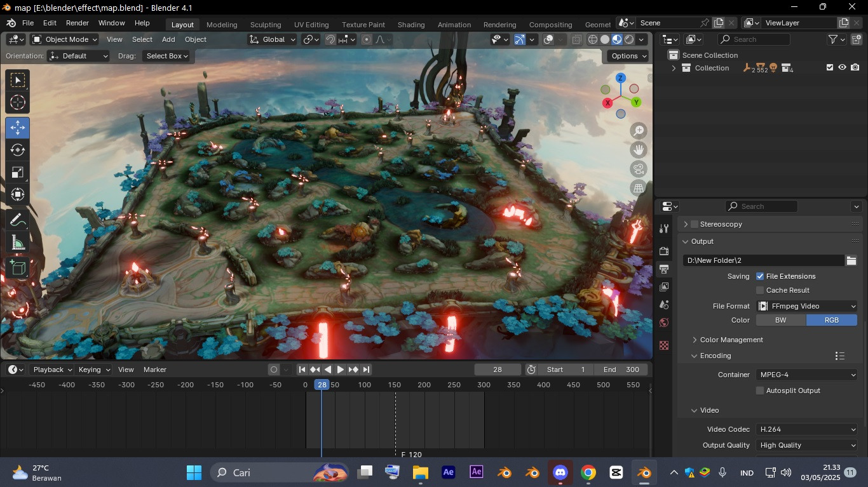Activate the Annotate pencil tool
868x487 pixels.
click(18, 220)
